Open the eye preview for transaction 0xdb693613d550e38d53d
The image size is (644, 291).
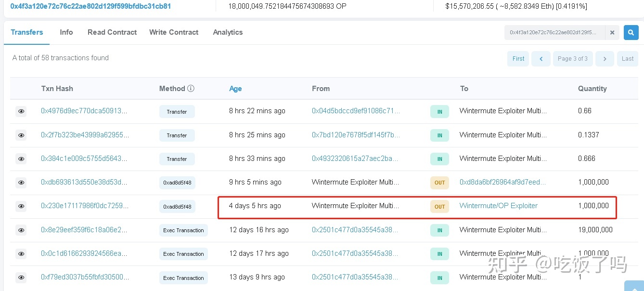click(x=21, y=183)
